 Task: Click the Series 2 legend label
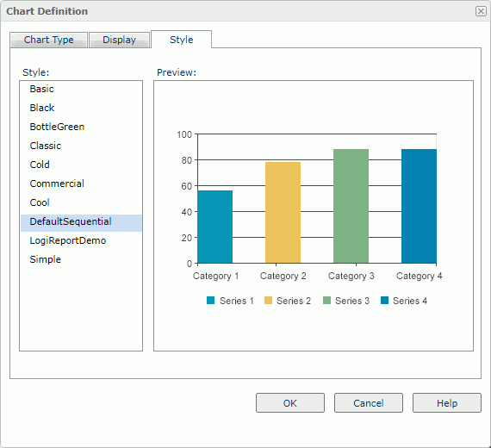294,301
